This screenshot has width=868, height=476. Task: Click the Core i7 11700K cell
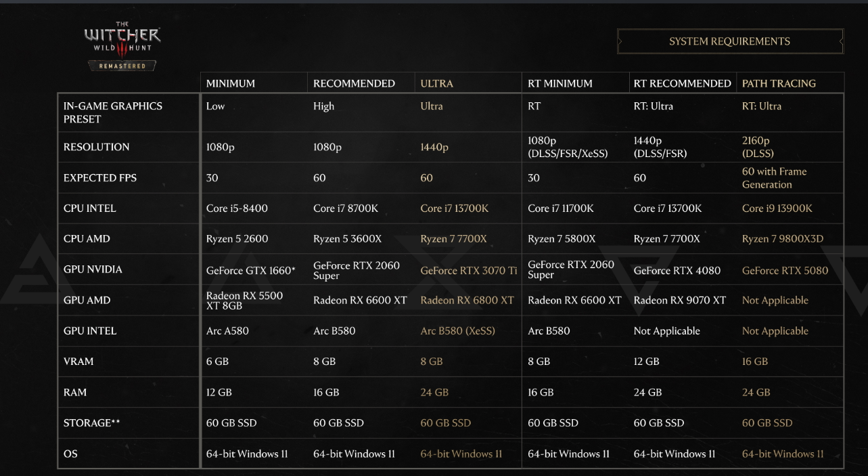tap(561, 209)
